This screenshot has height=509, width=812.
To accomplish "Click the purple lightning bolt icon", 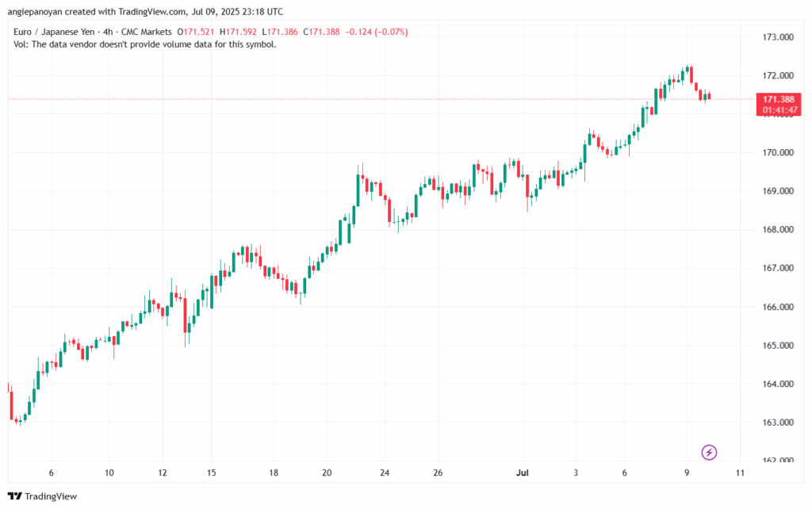I will click(710, 453).
